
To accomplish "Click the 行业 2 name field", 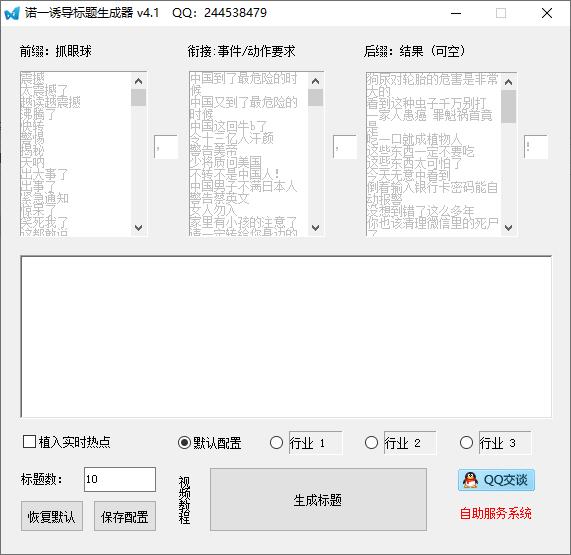I will (410, 443).
